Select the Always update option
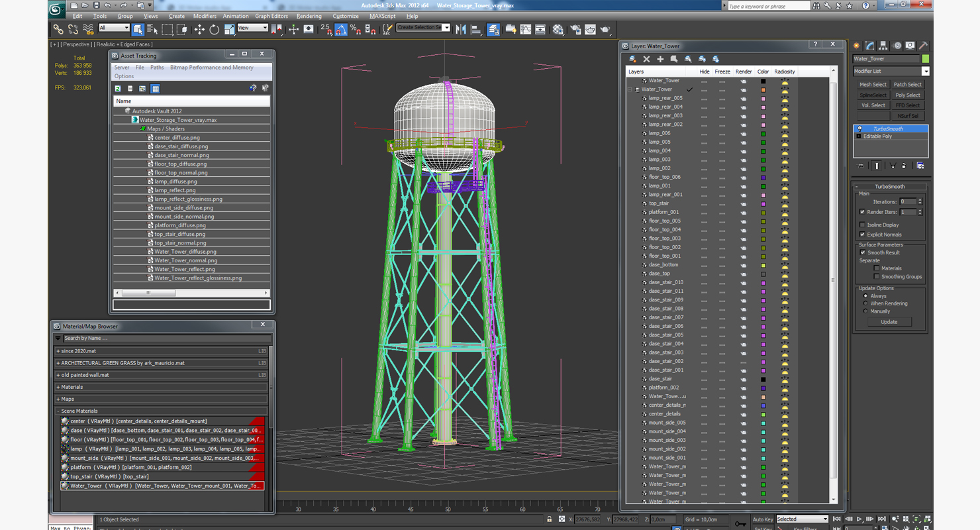The width and height of the screenshot is (980, 530). point(865,296)
